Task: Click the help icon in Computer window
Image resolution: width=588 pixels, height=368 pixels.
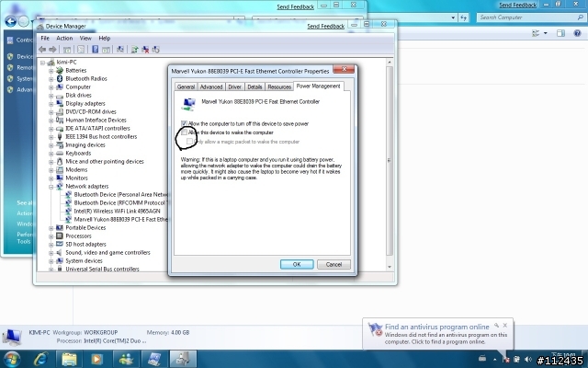Action: tap(578, 33)
